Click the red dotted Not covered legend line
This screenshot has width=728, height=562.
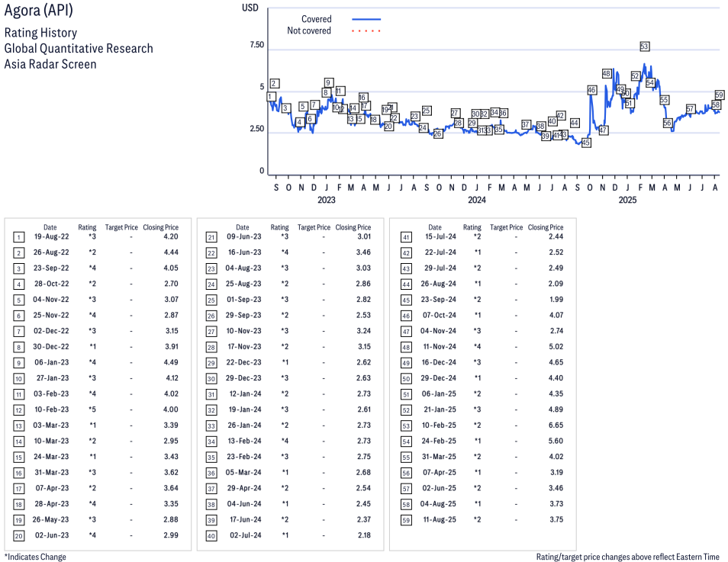[366, 31]
